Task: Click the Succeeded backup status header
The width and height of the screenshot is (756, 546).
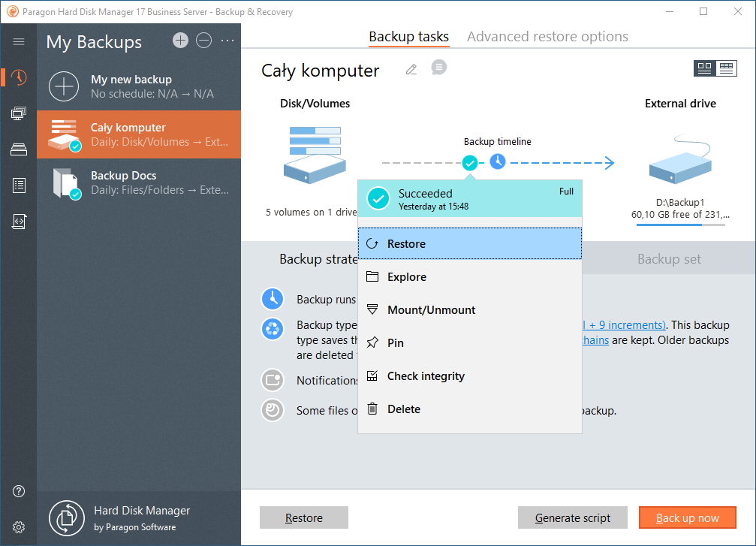Action: [x=470, y=199]
